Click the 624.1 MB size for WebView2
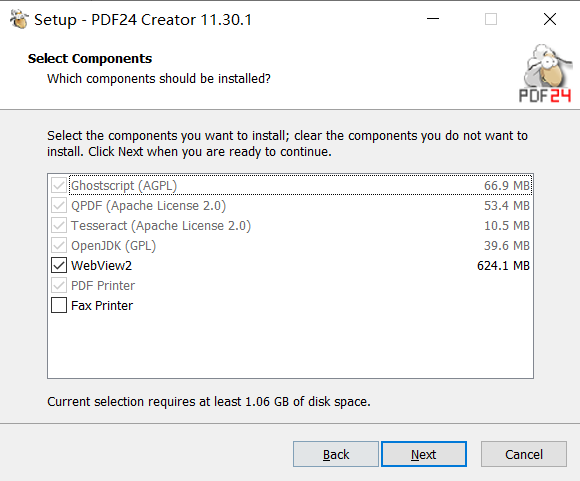Viewport: 580px width, 481px height. 503,266
